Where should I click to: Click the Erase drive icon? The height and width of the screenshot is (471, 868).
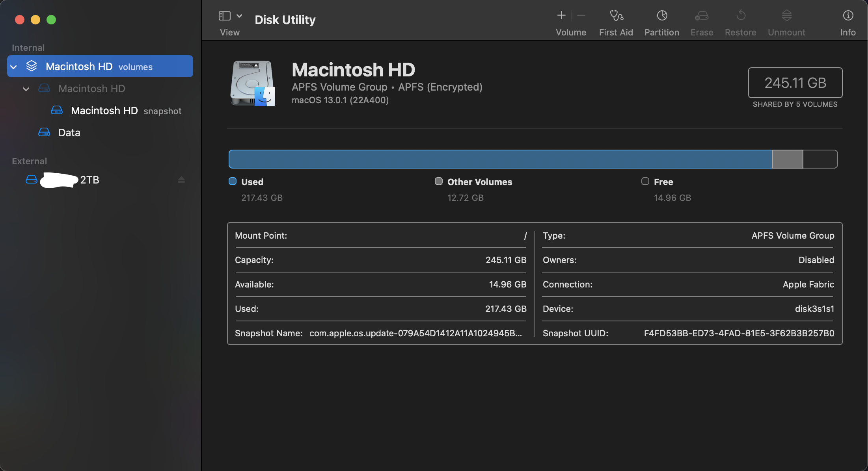coord(702,16)
